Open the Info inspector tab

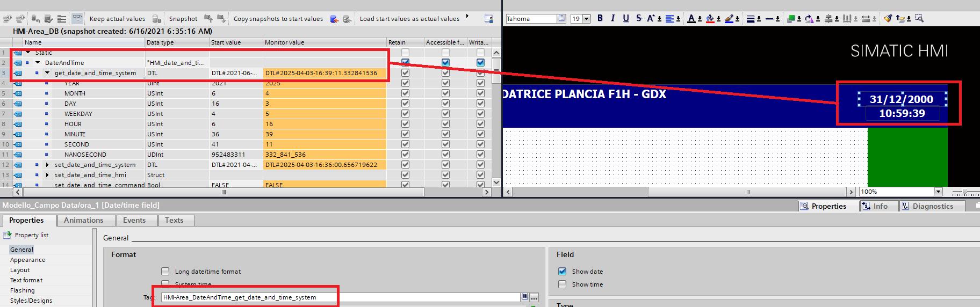(879, 206)
